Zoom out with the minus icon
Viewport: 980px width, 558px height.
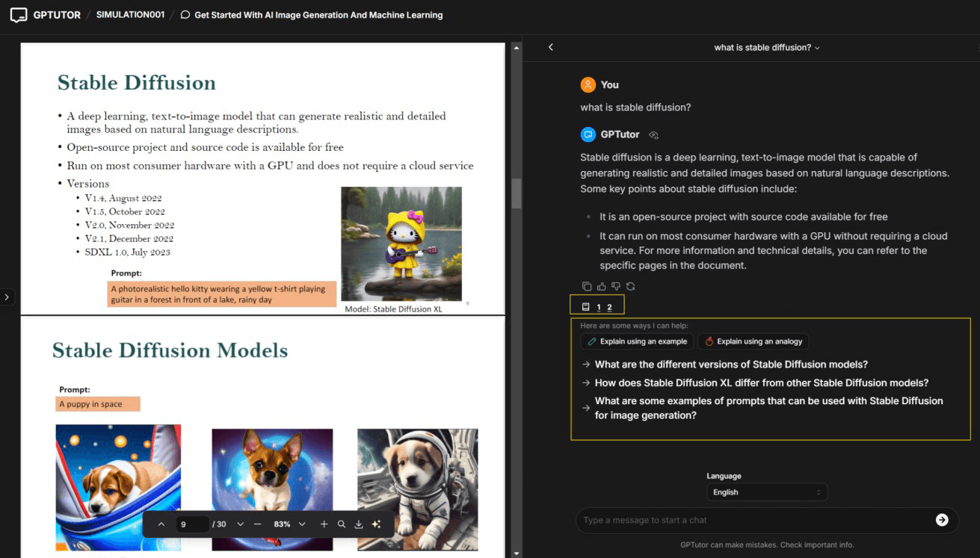pos(258,524)
